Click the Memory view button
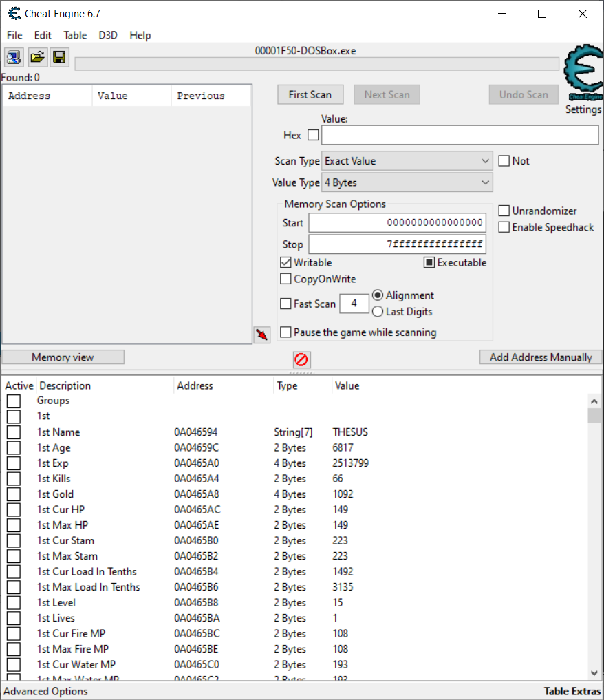 [x=63, y=357]
